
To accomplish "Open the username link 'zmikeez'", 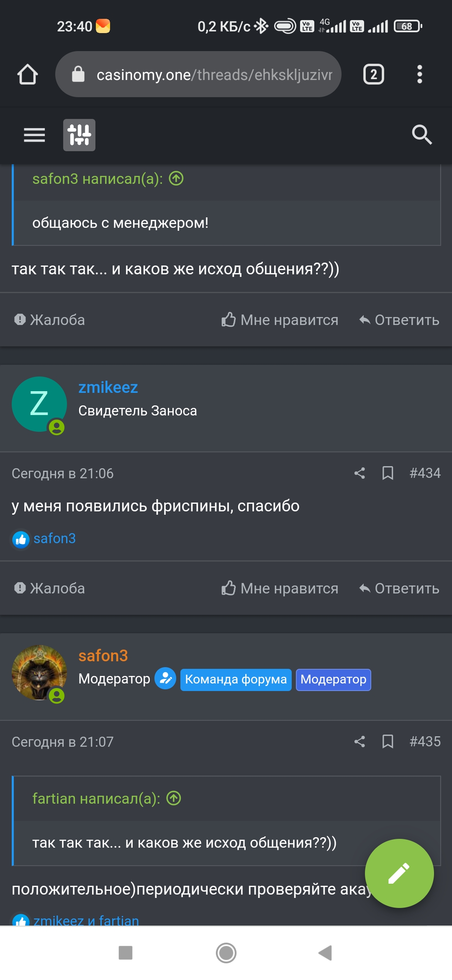I will click(x=108, y=387).
